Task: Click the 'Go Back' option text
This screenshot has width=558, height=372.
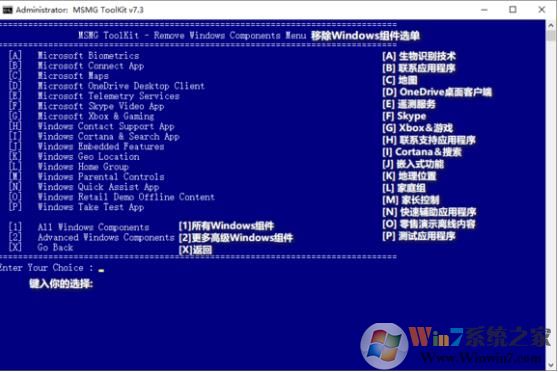Action: tap(55, 247)
